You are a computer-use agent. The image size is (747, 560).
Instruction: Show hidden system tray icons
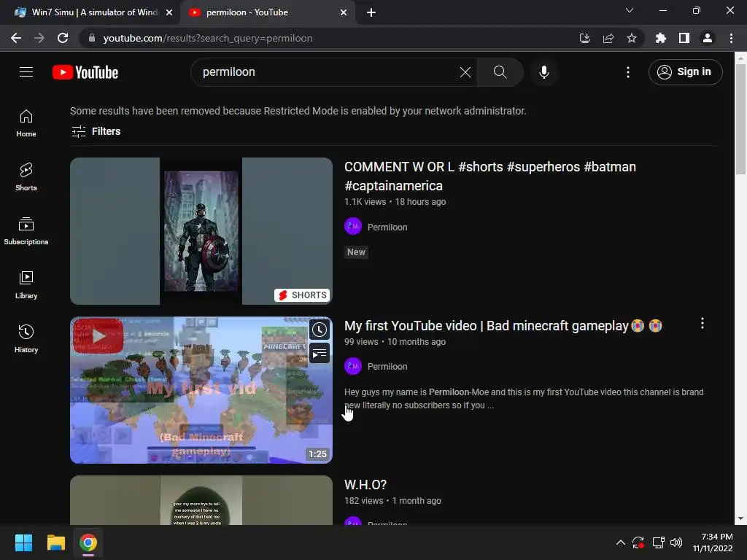click(620, 542)
